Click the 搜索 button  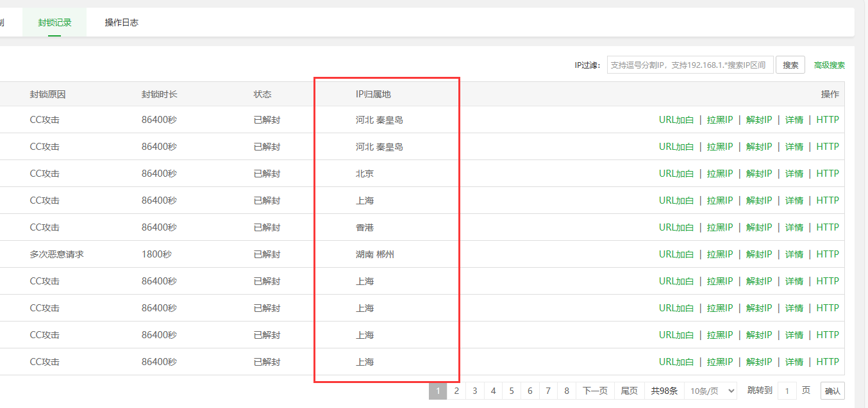coord(790,65)
